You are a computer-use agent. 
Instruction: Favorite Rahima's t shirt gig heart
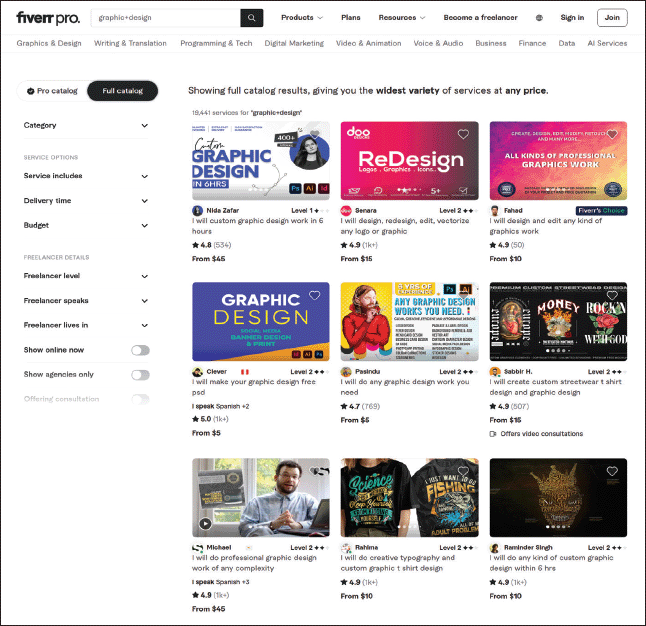point(463,471)
